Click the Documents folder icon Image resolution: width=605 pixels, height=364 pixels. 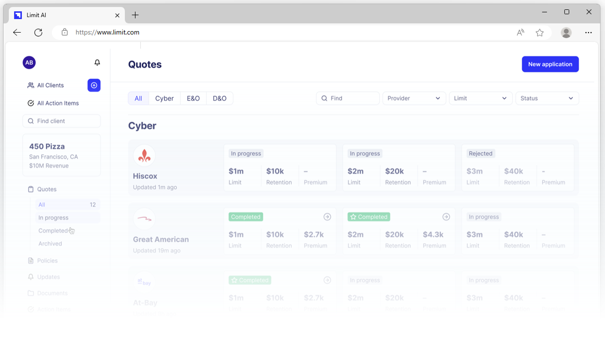[31, 293]
